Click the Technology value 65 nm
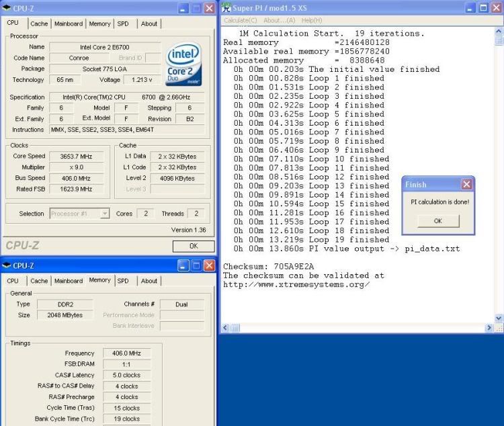Screen dimensions: 504x426 click(65, 80)
